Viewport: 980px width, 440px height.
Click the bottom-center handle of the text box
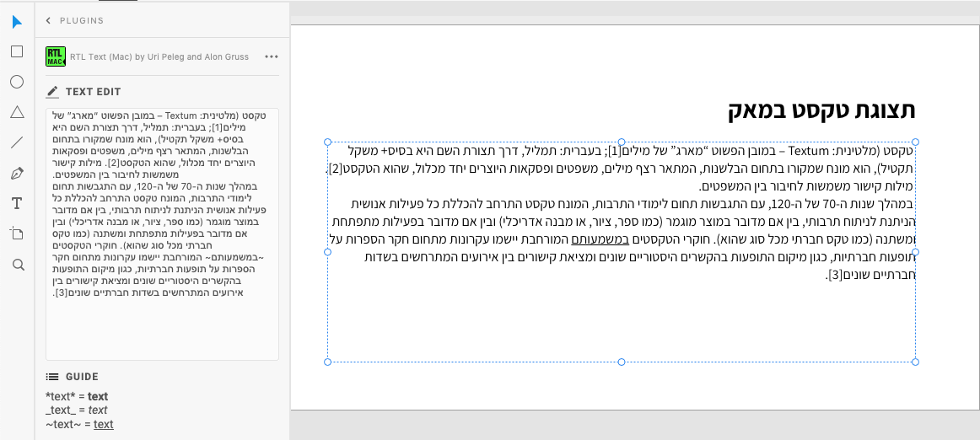coord(622,362)
